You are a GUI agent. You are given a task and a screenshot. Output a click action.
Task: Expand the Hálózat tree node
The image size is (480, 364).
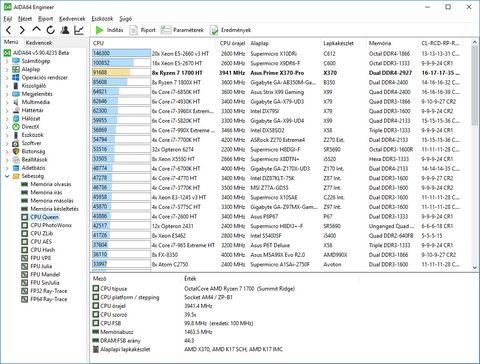click(7, 119)
